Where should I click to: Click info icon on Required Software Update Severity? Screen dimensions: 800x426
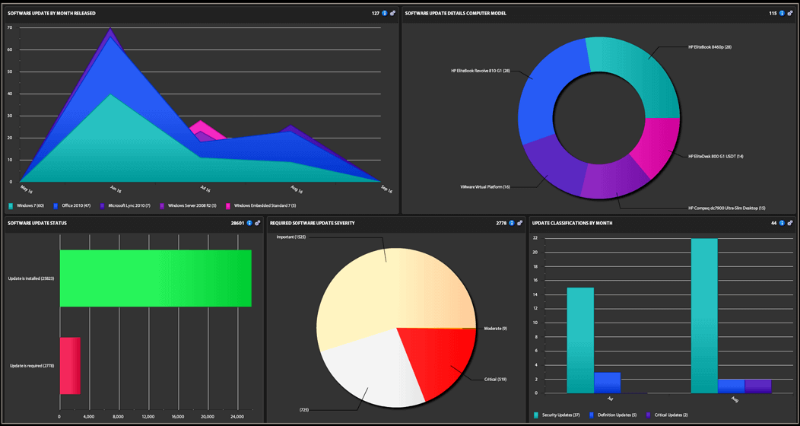tap(511, 223)
